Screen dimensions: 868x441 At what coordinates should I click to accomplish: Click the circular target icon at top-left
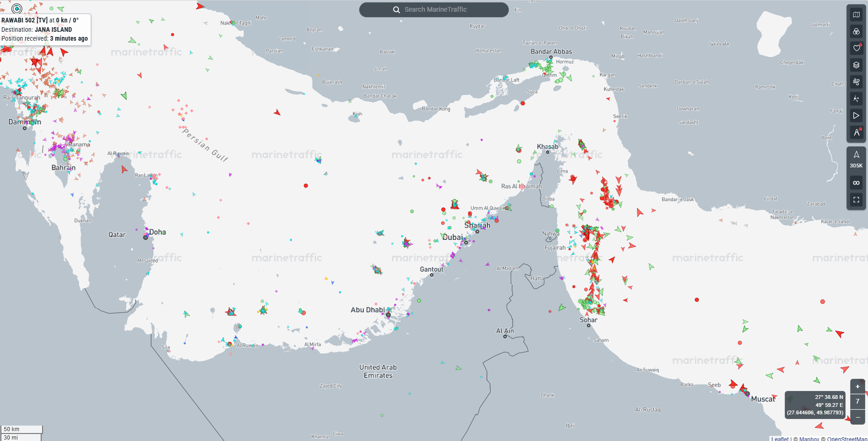[17, 8]
